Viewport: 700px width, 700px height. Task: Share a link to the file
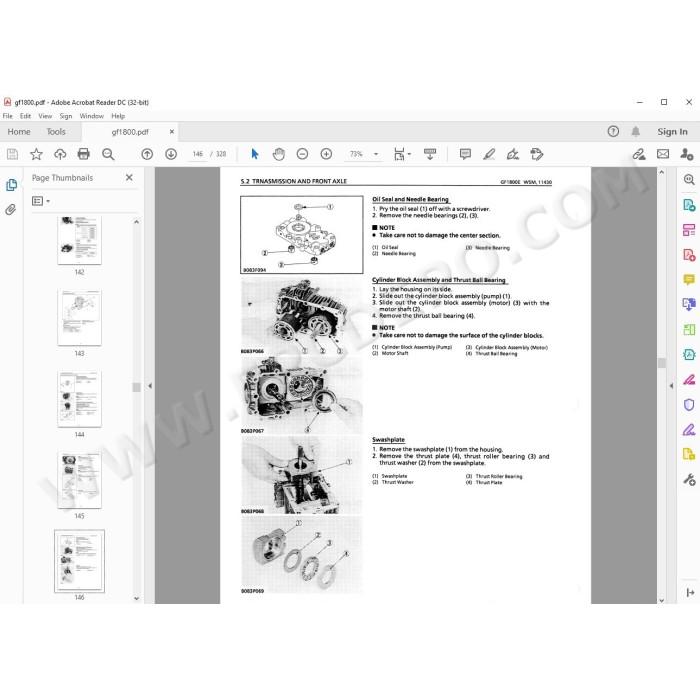[639, 154]
